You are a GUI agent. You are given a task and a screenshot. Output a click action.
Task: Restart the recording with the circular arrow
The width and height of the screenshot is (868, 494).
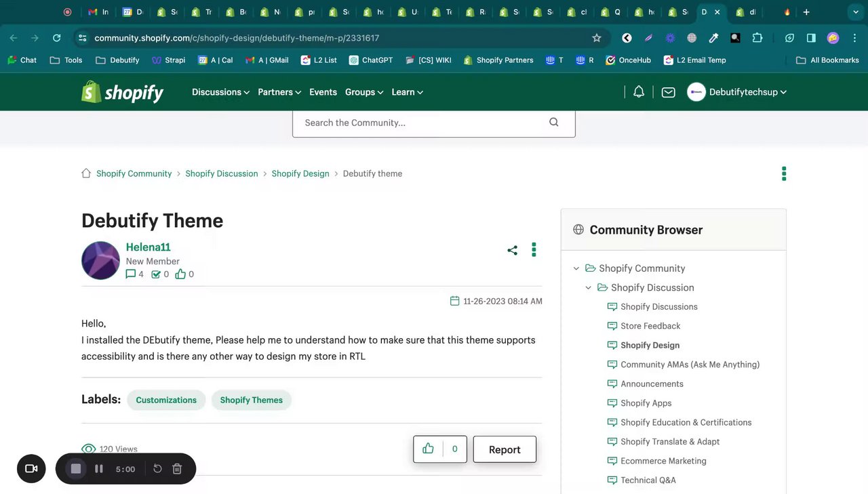tap(157, 469)
